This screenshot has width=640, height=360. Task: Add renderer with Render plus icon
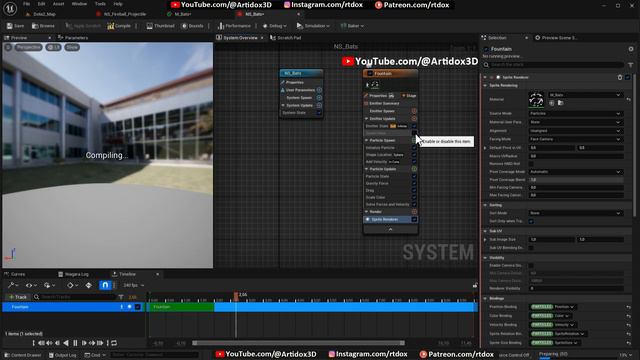click(x=414, y=212)
